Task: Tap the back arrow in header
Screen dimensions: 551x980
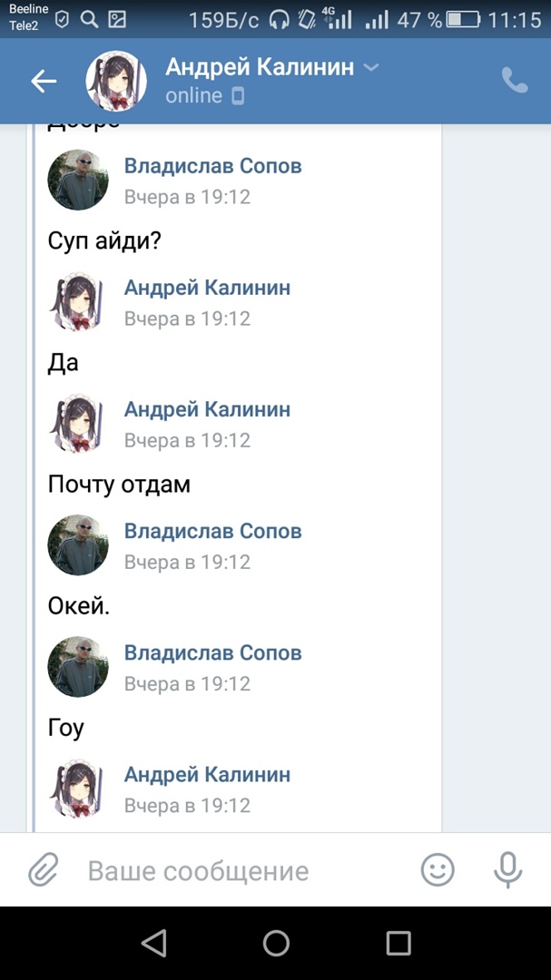Action: [x=44, y=82]
